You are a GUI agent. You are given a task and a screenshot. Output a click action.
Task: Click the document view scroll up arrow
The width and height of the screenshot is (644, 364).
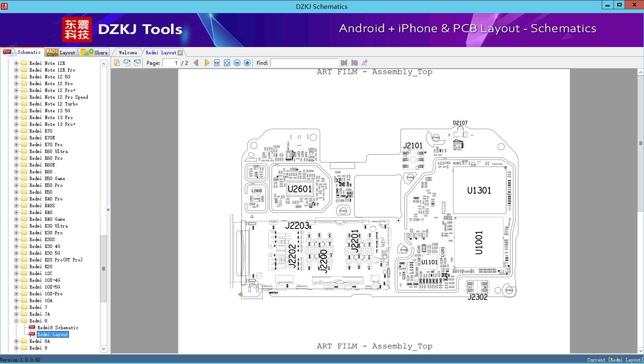coord(641,72)
